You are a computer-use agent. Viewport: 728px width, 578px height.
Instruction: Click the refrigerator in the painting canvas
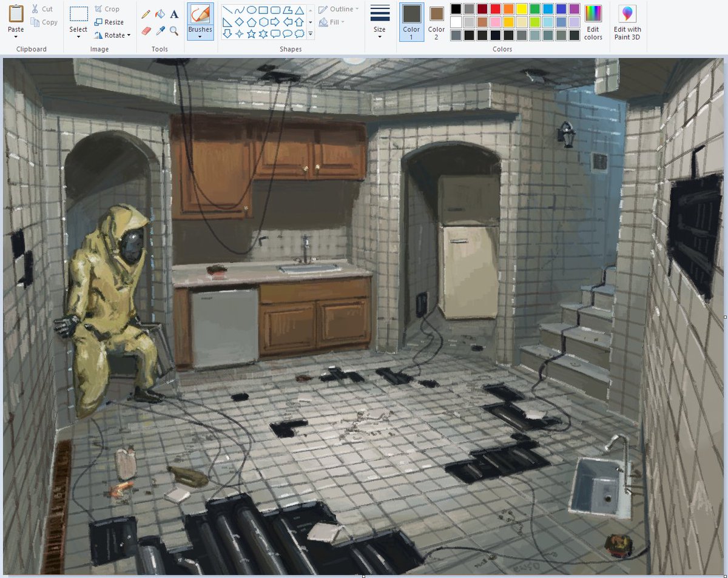pyautogui.click(x=468, y=247)
